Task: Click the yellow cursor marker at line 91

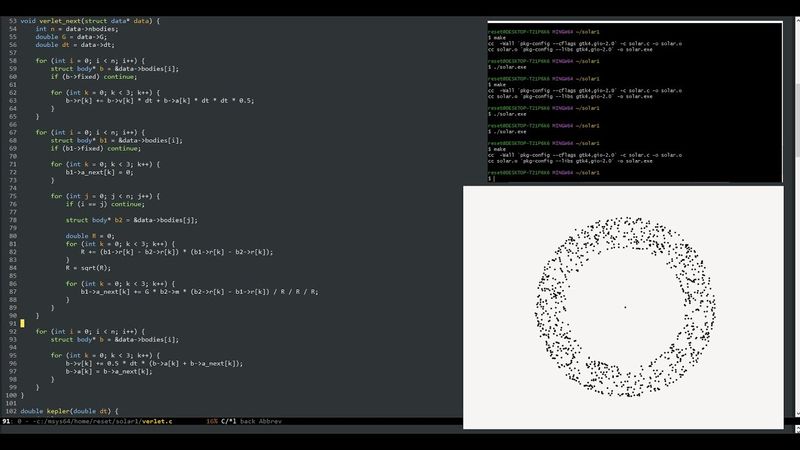Action: [x=22, y=323]
